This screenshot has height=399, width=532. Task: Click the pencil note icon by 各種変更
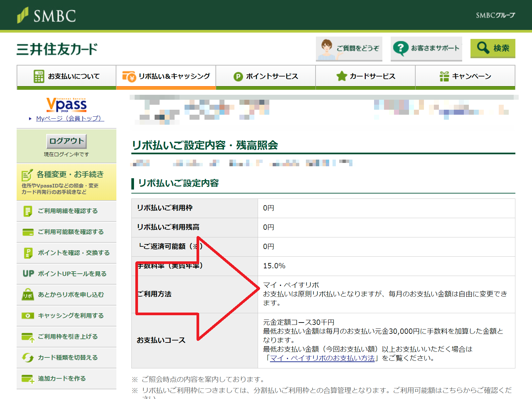click(27, 175)
